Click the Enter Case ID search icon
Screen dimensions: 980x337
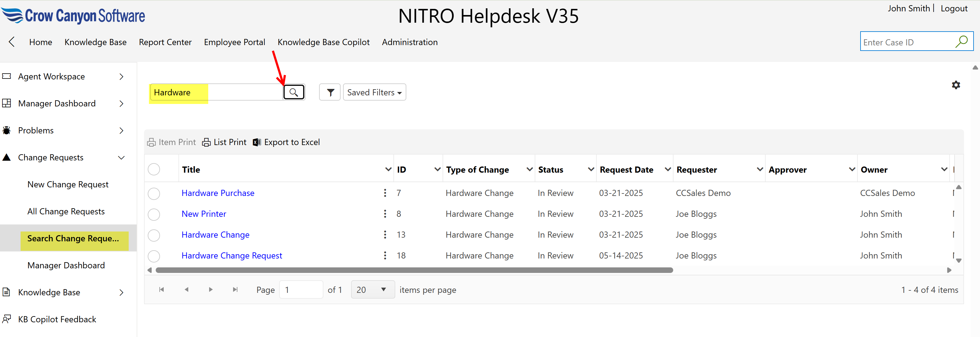961,41
